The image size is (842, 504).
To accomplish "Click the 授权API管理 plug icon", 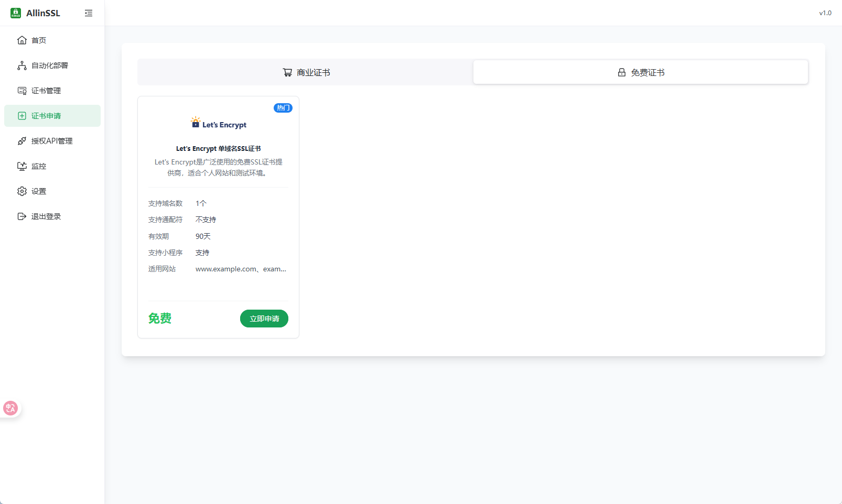I will point(22,141).
